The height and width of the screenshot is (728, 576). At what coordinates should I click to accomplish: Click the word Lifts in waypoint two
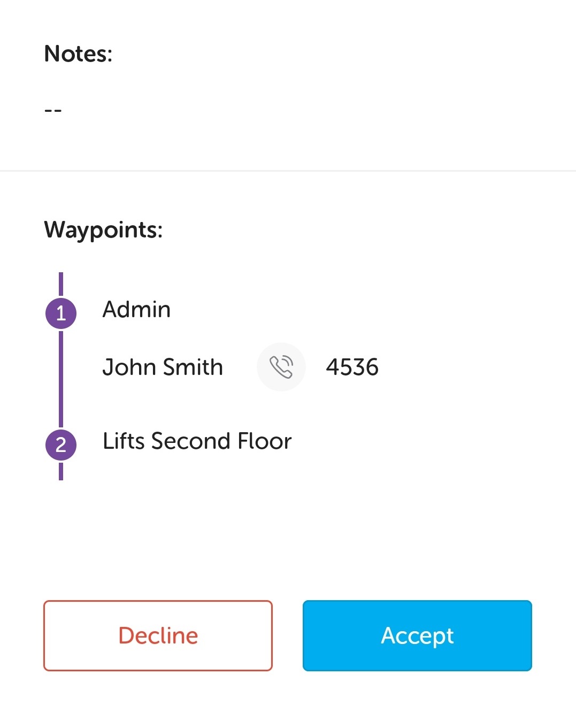pos(124,441)
